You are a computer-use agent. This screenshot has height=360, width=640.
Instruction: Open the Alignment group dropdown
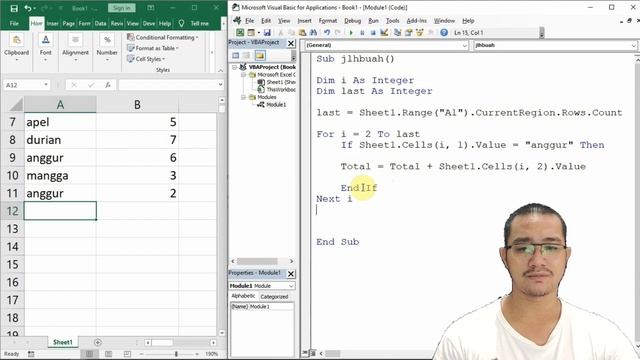click(x=76, y=60)
